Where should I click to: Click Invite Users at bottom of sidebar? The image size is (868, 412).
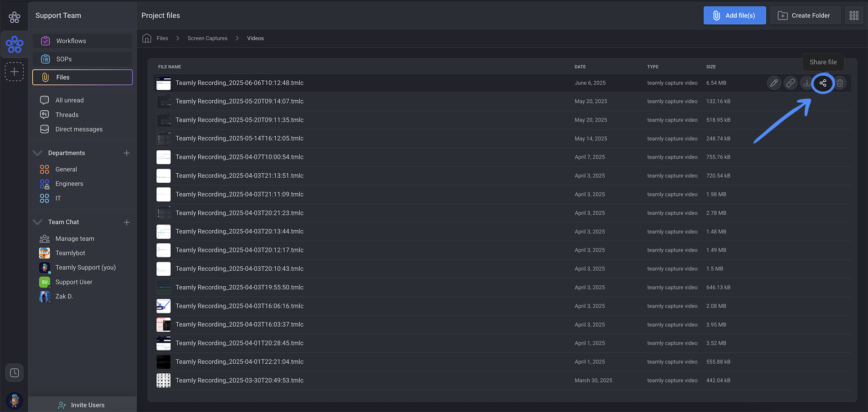point(82,405)
